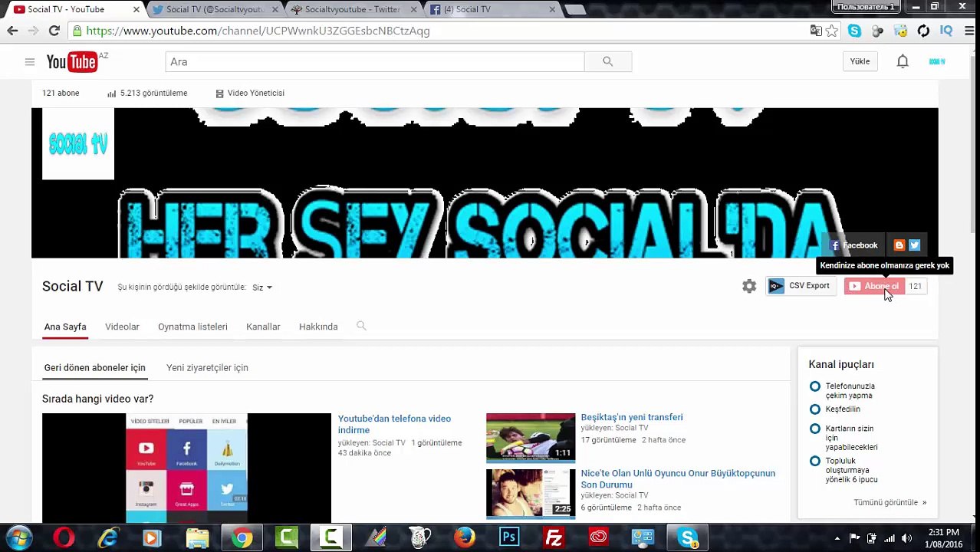The height and width of the screenshot is (552, 980).
Task: Click Google Translate icon in the address bar
Action: click(x=816, y=31)
